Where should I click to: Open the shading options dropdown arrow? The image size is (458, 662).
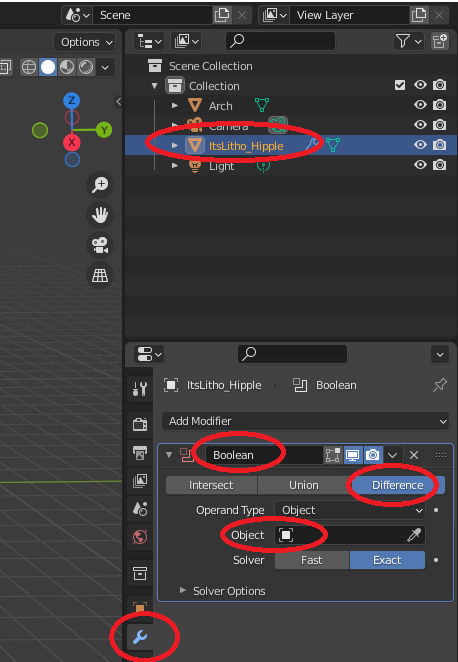(x=105, y=67)
